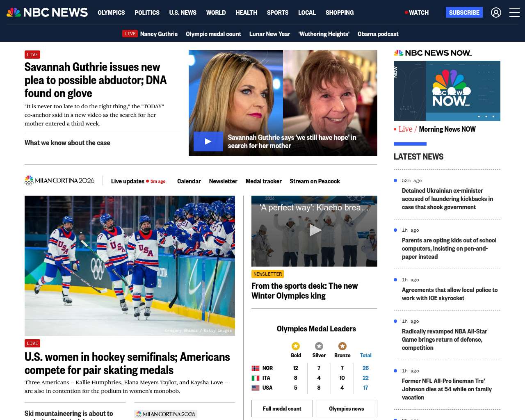Click the Bronze medal column icon

pyautogui.click(x=342, y=346)
